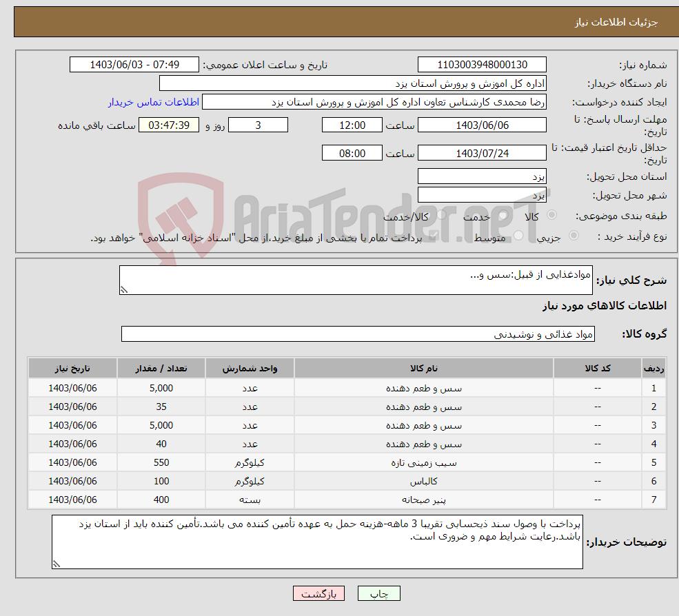Click the واحد شمارش column header
Image resolution: width=679 pixels, height=616 pixels.
250,368
